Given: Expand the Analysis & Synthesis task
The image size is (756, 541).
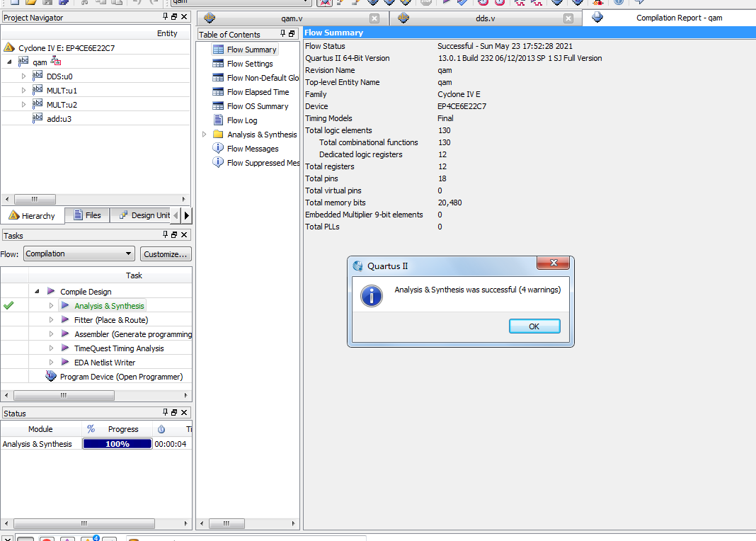Looking at the screenshot, I should 51,306.
